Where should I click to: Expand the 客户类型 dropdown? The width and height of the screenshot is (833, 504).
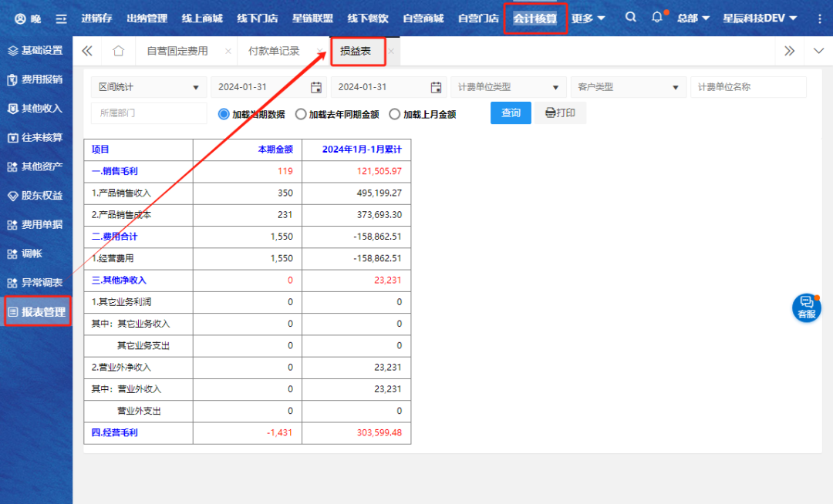627,87
